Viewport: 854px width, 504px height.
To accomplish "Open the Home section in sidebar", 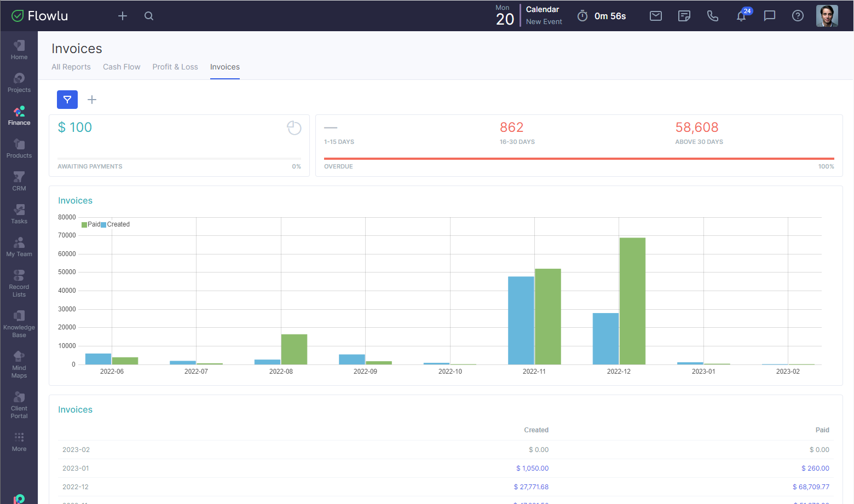I will [x=19, y=50].
